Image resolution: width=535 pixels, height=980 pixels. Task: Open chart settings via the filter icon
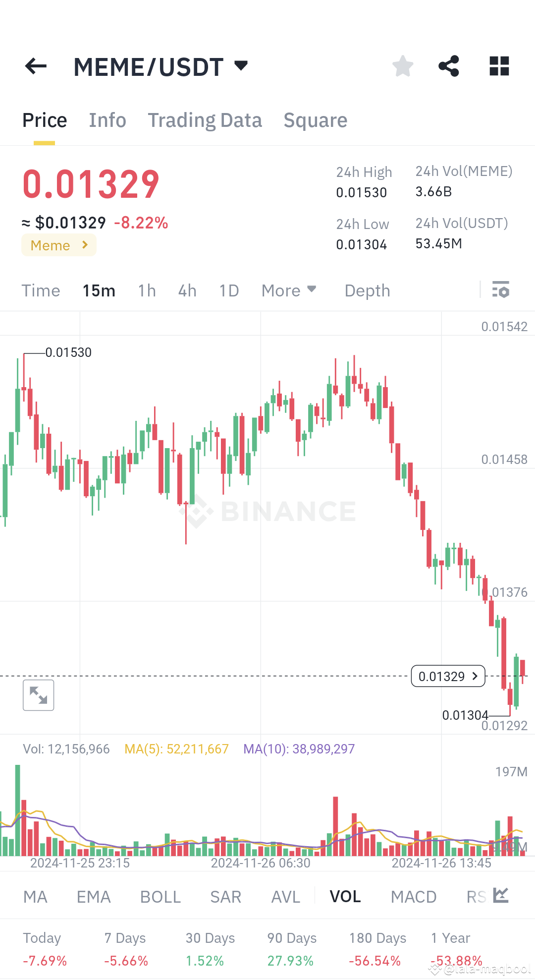(501, 290)
